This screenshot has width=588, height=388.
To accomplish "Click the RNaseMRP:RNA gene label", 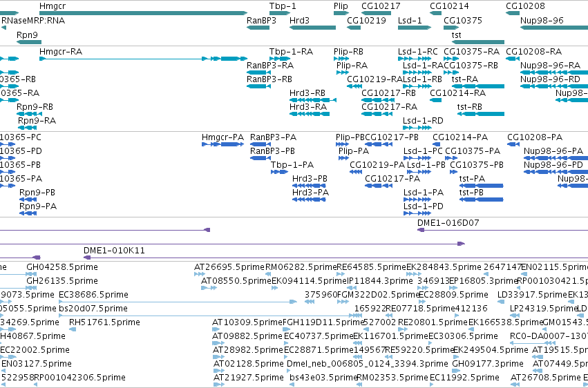I will coord(33,20).
